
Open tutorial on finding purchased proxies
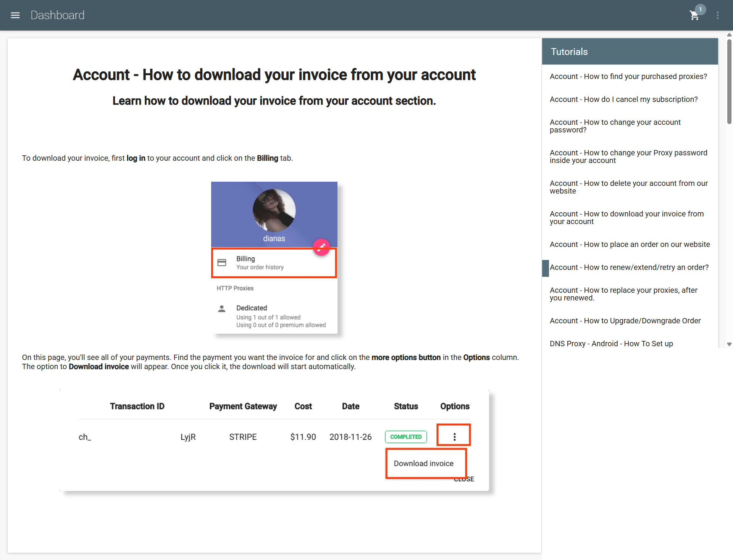pyautogui.click(x=628, y=76)
